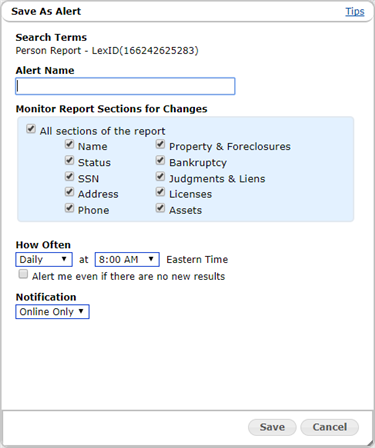This screenshot has width=375, height=448.
Task: Toggle the Bankruptcy checkbox
Action: point(160,160)
